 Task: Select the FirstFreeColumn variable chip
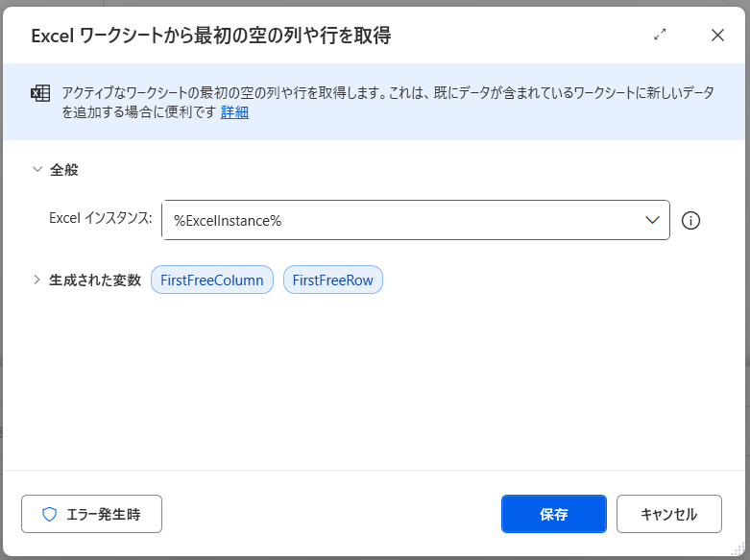(x=212, y=280)
